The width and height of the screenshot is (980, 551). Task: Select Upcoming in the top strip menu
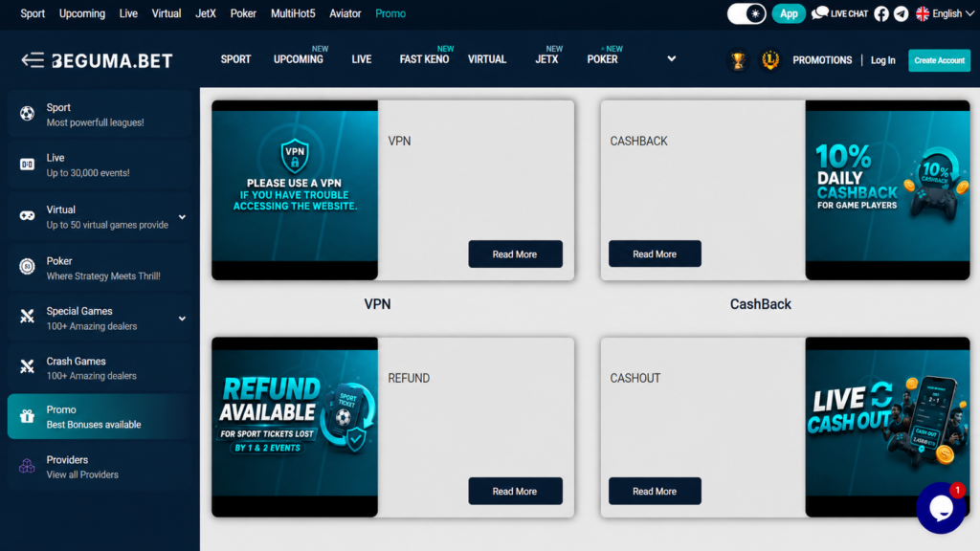pyautogui.click(x=82, y=13)
